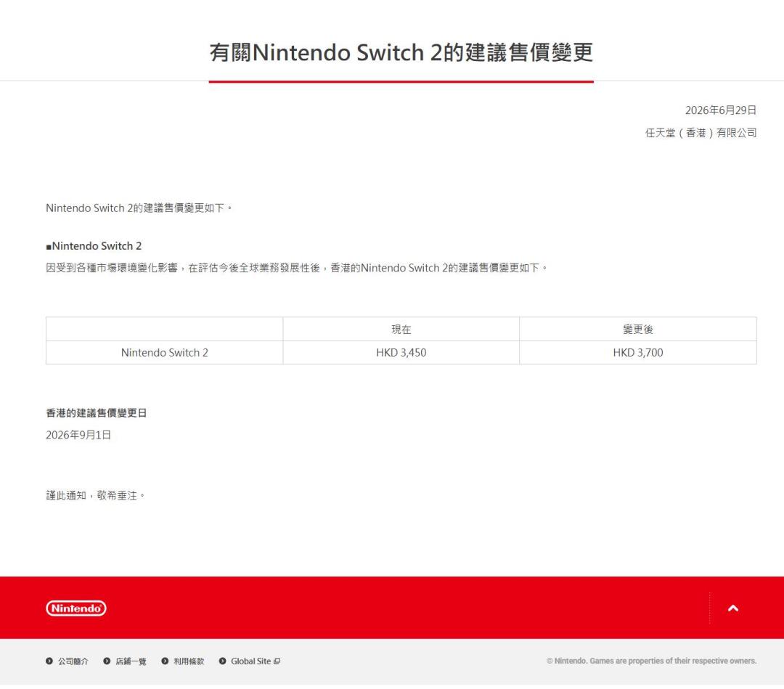Screen dimensions: 784x689
Task: Open the 公司簡介 footer link
Action: [73, 661]
